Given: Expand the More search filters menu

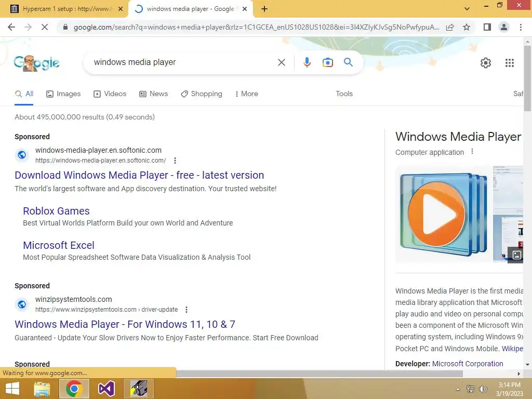Looking at the screenshot, I should click(x=246, y=94).
